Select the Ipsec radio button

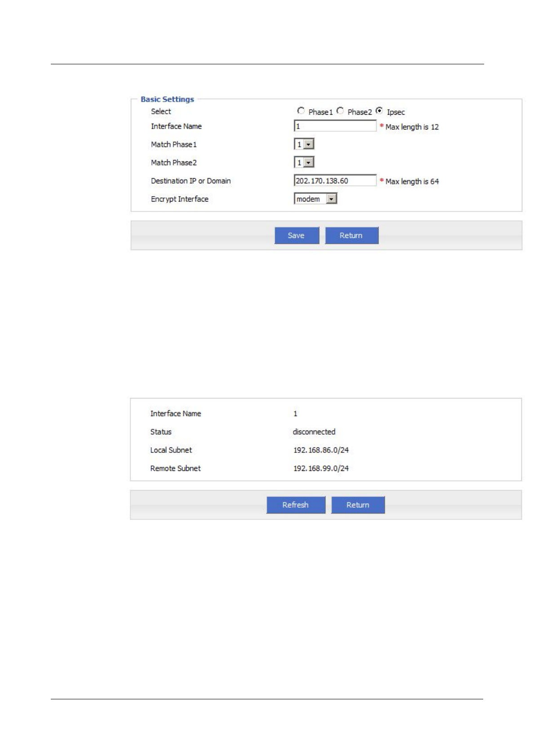[x=379, y=111]
